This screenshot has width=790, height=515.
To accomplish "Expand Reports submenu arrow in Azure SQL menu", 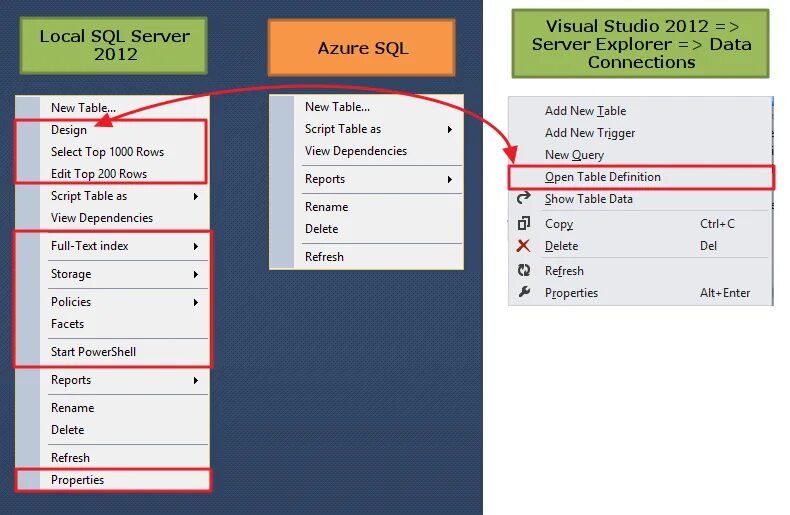I will 449,179.
